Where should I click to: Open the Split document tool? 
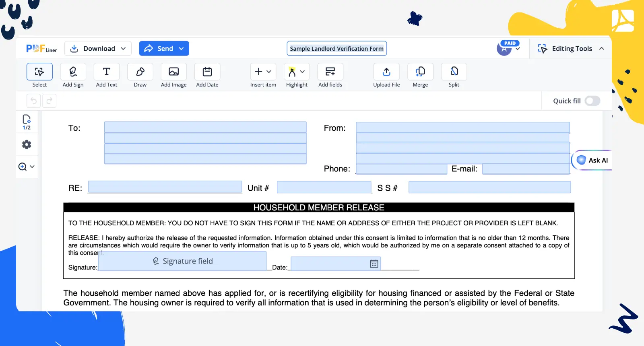click(x=454, y=72)
